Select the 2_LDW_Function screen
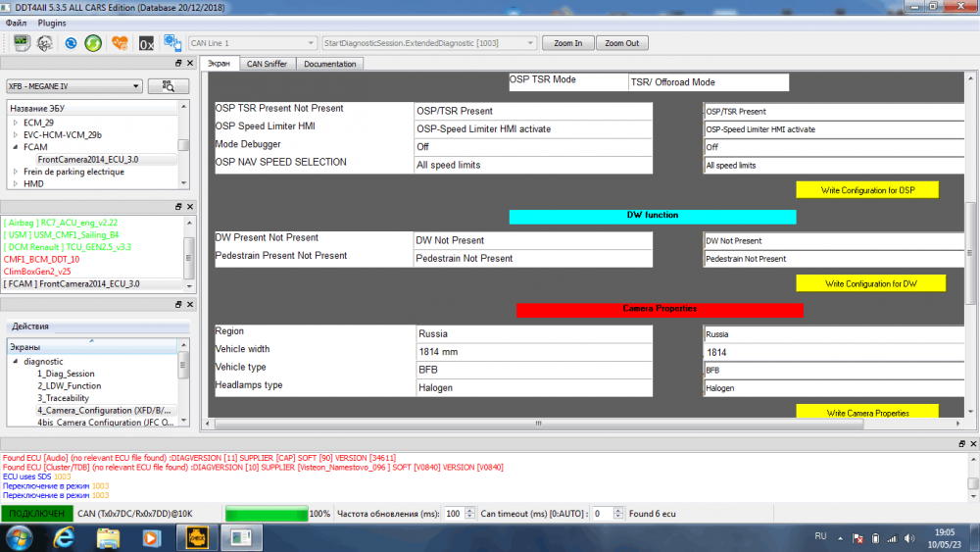Viewport: 980px width, 552px height. 69,385
